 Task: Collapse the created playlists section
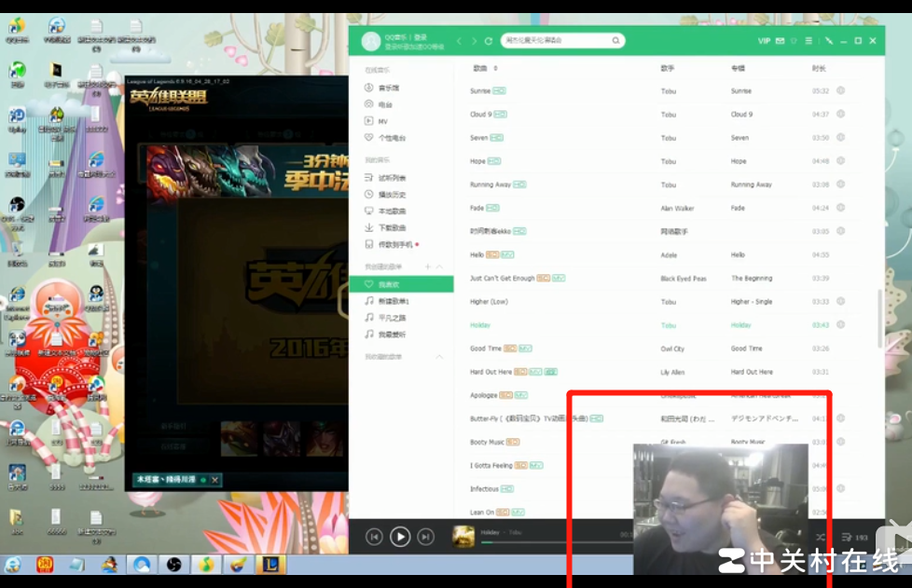click(x=439, y=267)
